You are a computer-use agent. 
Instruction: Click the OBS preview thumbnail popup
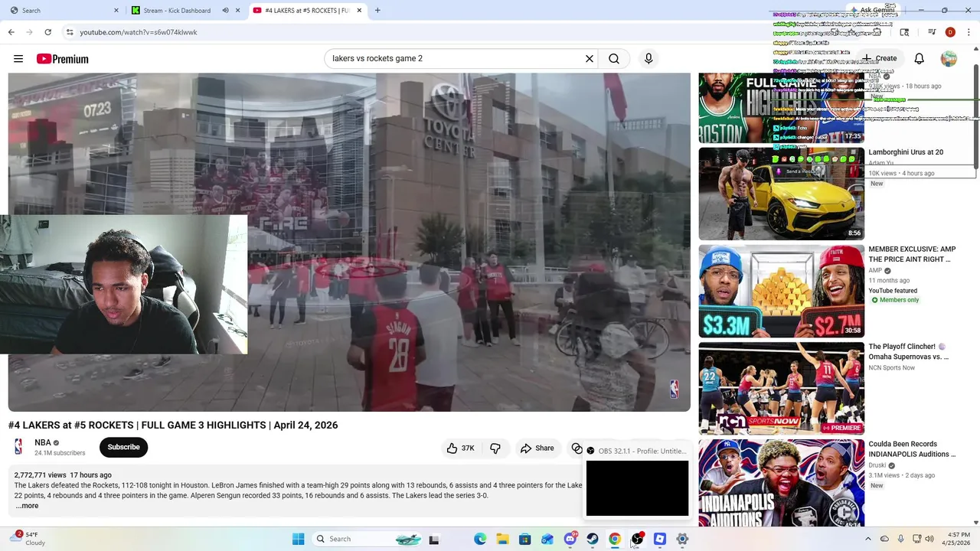[637, 487]
